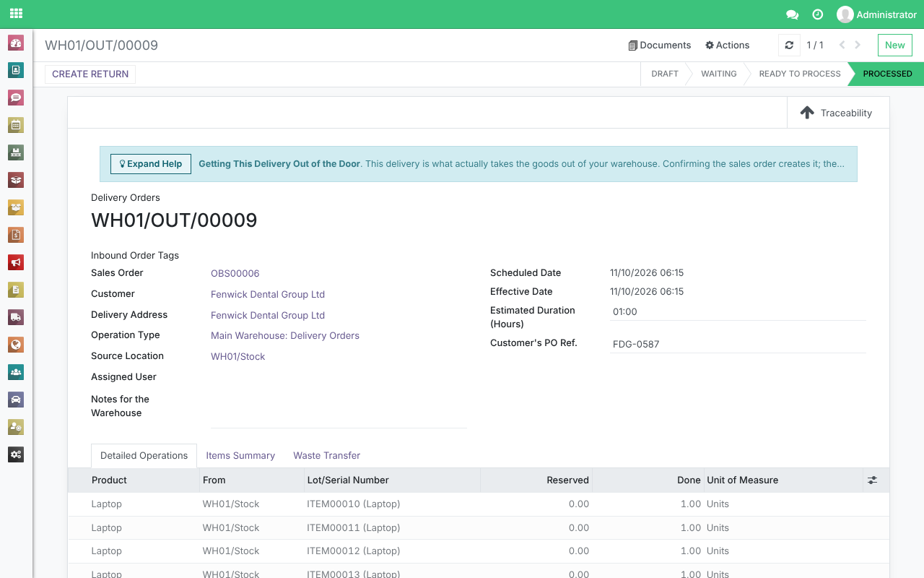This screenshot has height=578, width=924.
Task: Click the Create Return button
Action: (x=90, y=74)
